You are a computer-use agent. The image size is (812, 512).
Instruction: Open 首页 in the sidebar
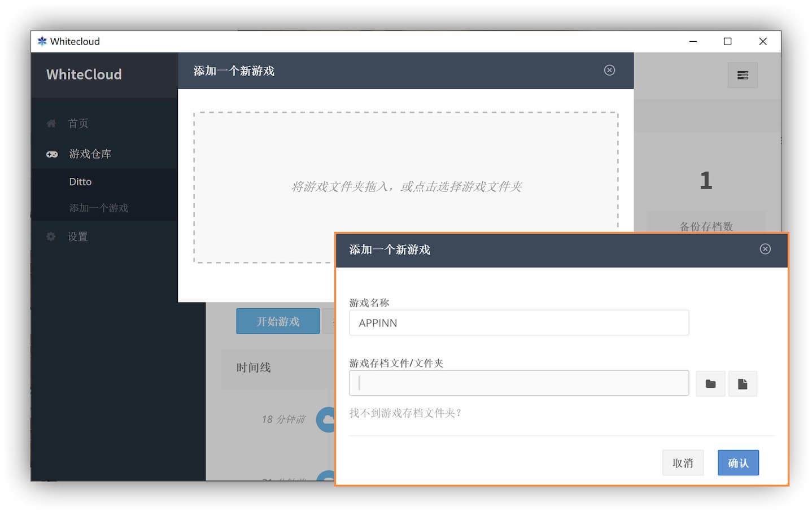78,123
